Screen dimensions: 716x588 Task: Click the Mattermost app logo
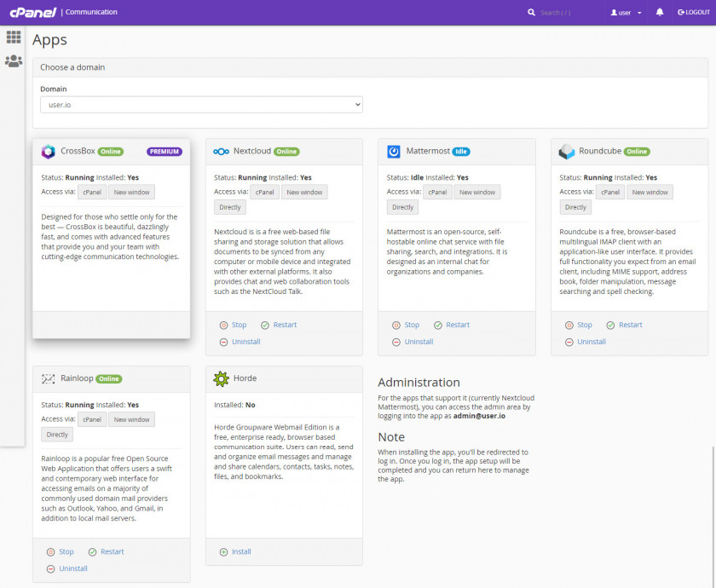pos(394,152)
